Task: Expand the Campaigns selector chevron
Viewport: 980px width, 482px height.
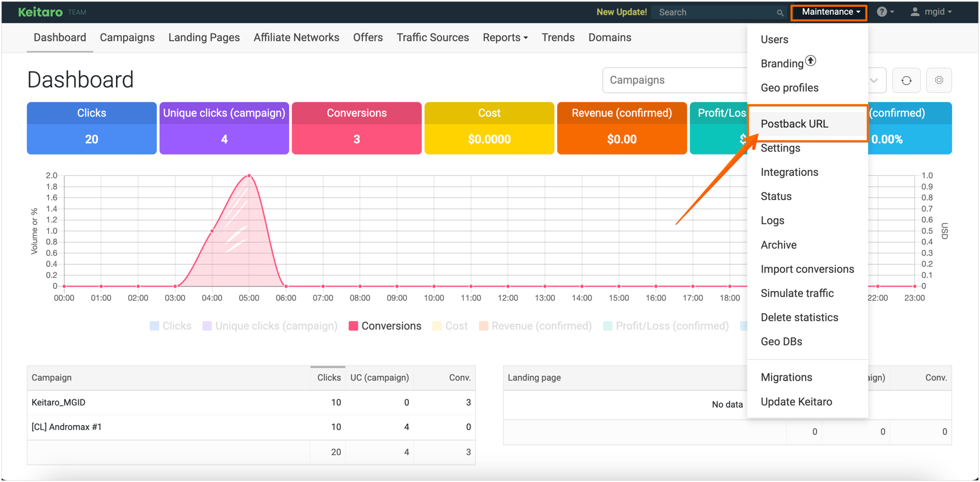Action: pos(874,80)
